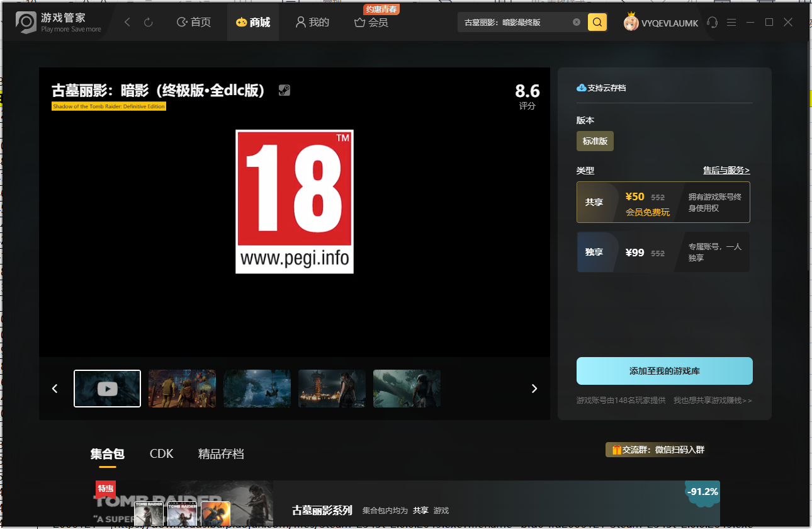Play the video thumbnail in the gallery
This screenshot has width=812, height=529.
coord(107,389)
